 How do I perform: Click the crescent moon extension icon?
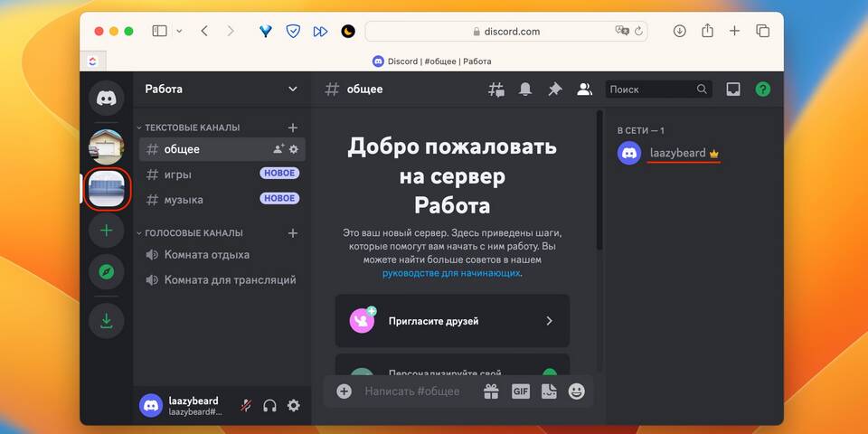347,31
